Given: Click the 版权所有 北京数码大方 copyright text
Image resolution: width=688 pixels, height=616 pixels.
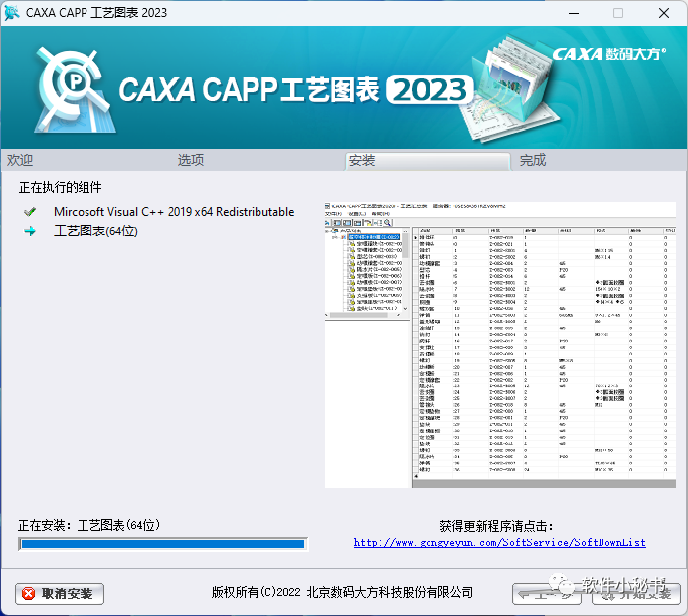Looking at the screenshot, I should (x=342, y=592).
